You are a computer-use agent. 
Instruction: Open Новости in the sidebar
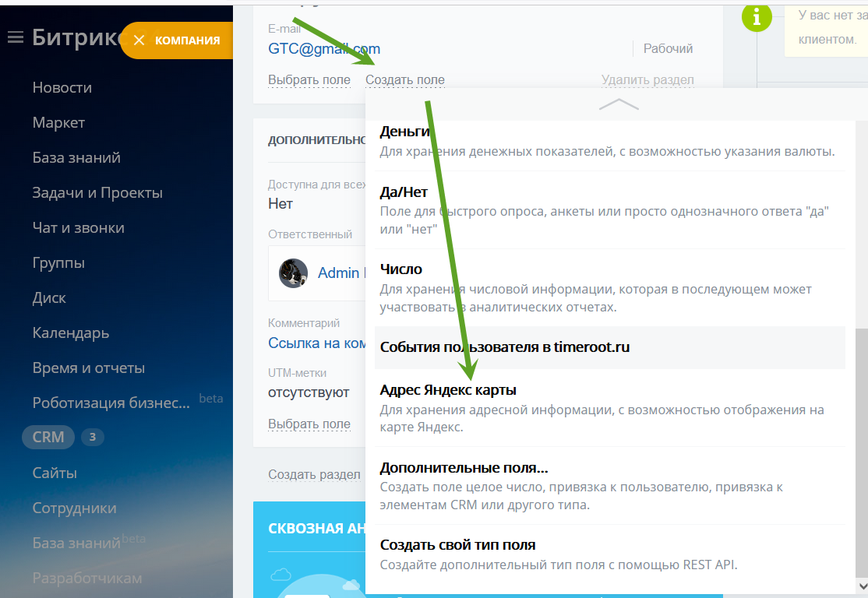62,87
